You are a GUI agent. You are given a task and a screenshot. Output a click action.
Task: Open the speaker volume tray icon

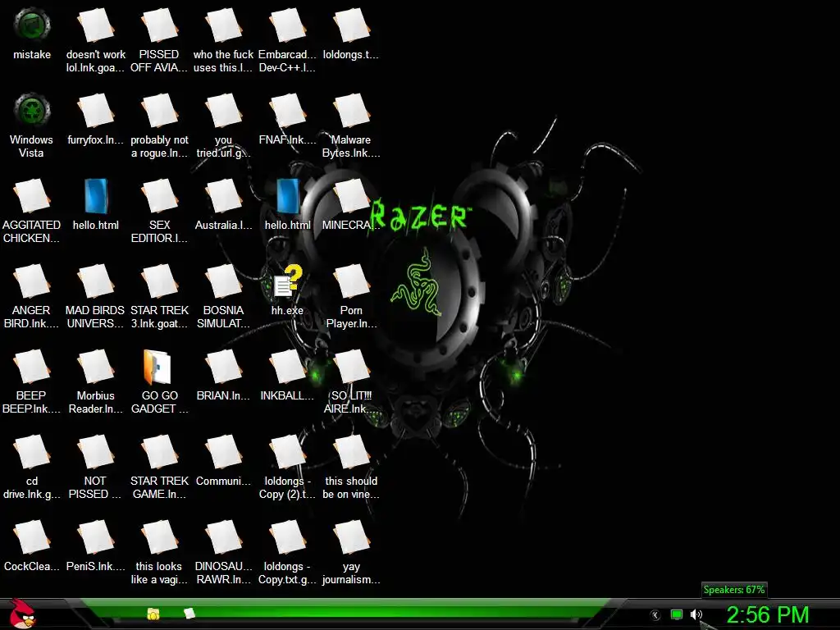pos(696,614)
